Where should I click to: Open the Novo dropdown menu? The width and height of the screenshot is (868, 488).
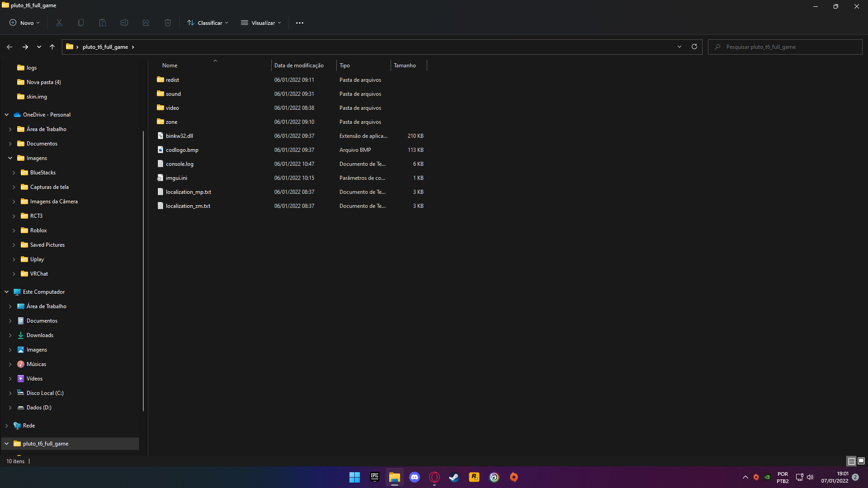click(25, 23)
